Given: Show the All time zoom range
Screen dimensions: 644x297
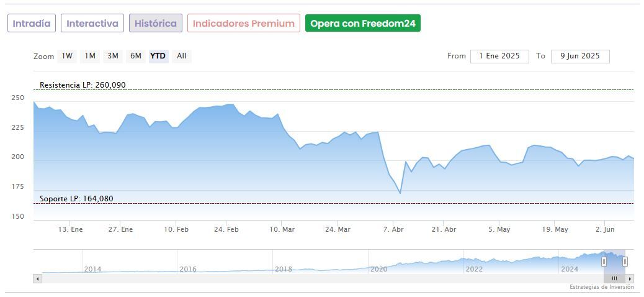Looking at the screenshot, I should pos(181,56).
